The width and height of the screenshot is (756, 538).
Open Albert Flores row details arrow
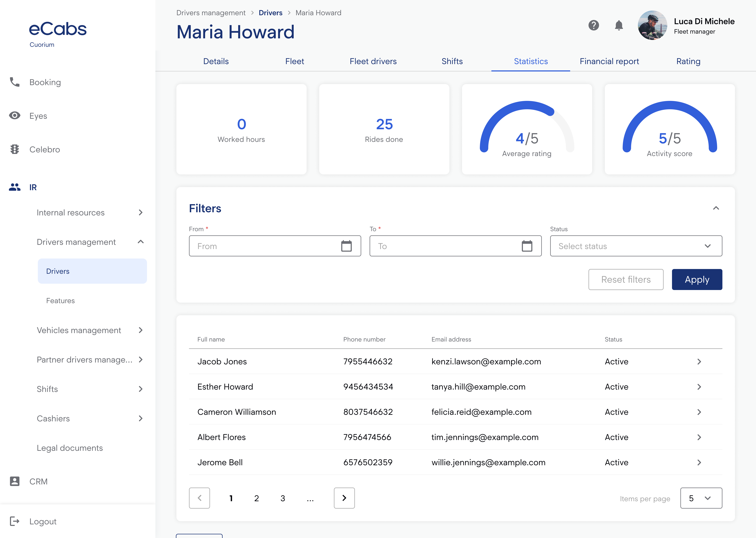click(699, 437)
